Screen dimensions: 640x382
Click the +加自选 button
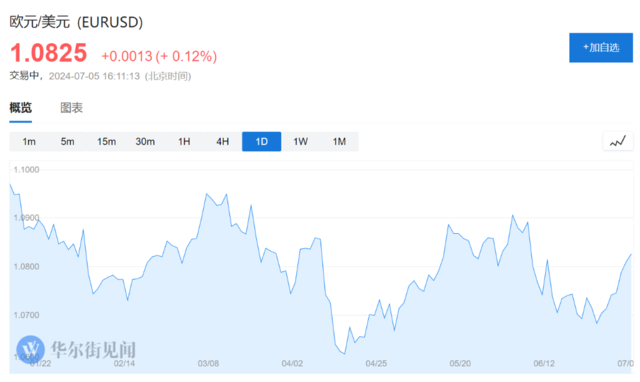point(601,48)
